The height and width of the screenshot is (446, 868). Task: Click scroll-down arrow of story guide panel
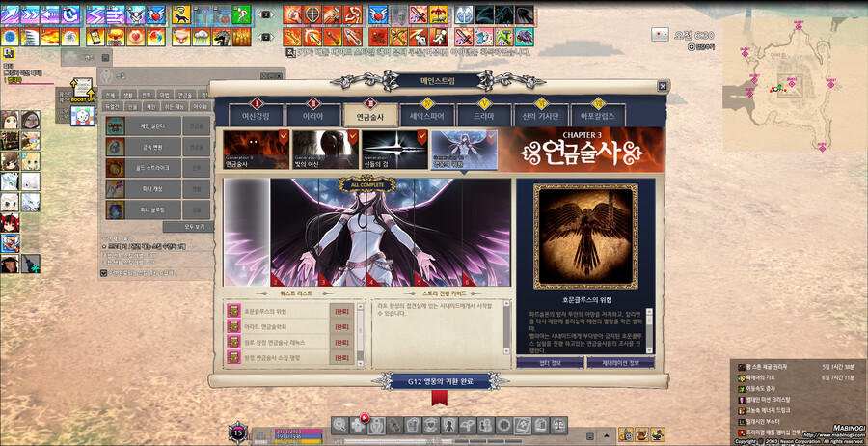(x=506, y=350)
